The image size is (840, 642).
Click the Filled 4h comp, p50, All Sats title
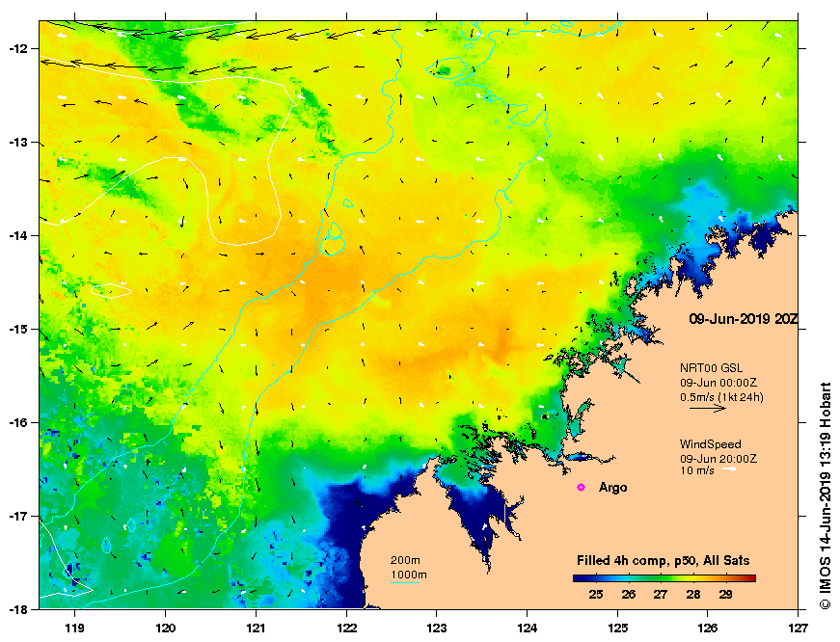pos(664,561)
